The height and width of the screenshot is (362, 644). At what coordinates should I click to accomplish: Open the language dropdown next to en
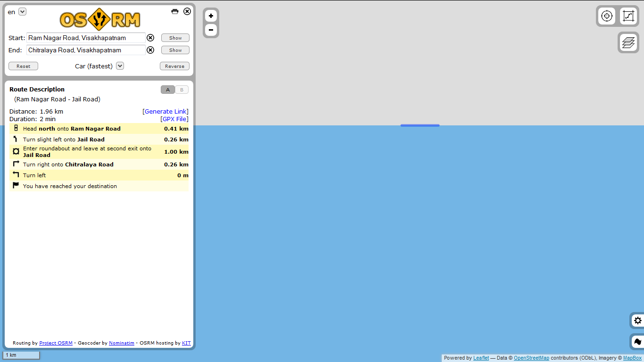[x=22, y=12]
